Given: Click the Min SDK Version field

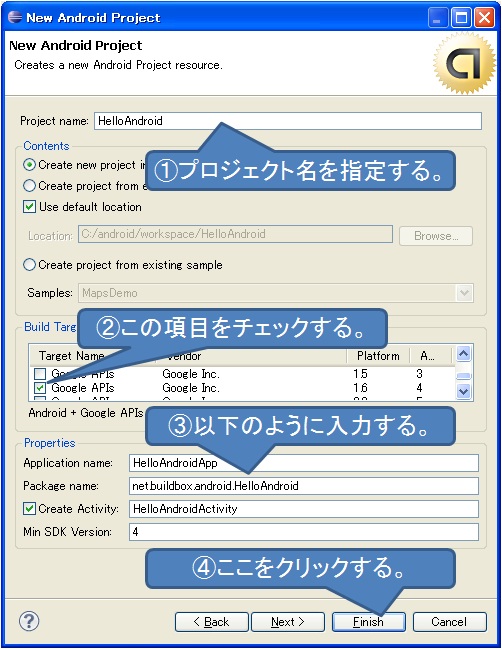Looking at the screenshot, I should point(304,531).
